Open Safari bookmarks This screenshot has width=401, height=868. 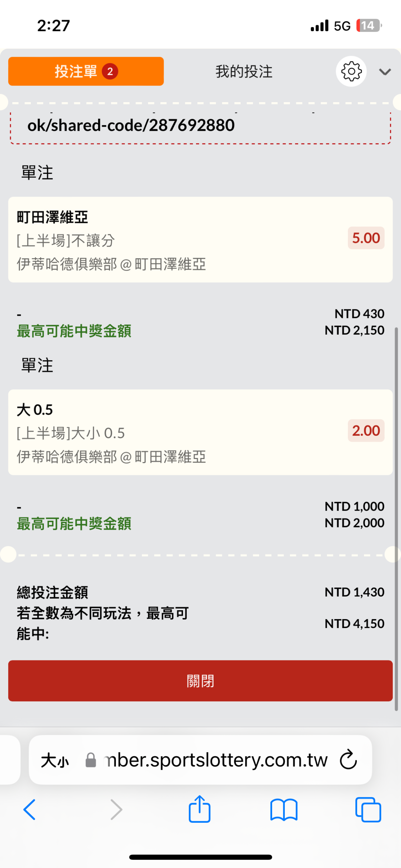click(x=284, y=810)
